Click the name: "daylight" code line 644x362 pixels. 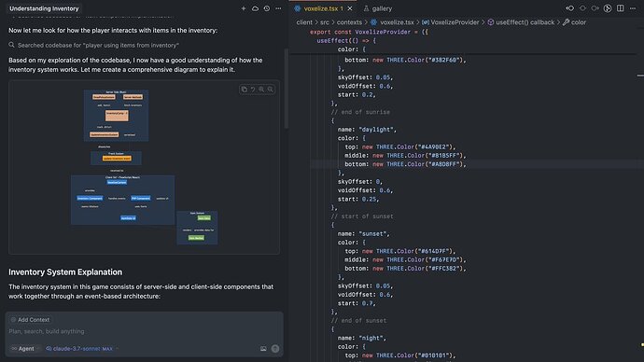pos(367,130)
